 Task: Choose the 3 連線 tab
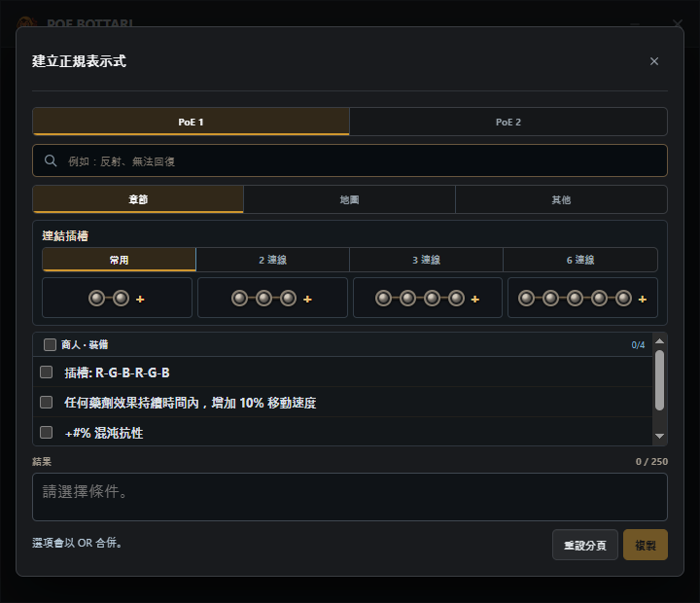(427, 260)
